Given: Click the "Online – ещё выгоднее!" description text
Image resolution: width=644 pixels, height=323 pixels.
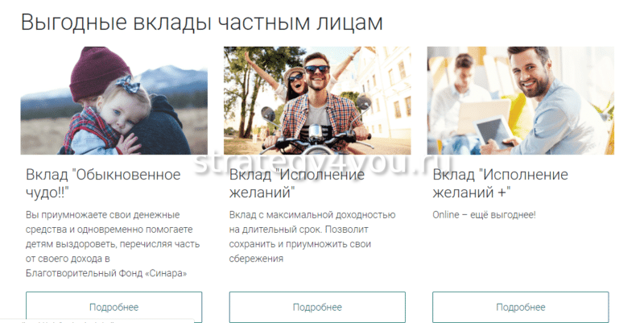Looking at the screenshot, I should pyautogui.click(x=485, y=214).
